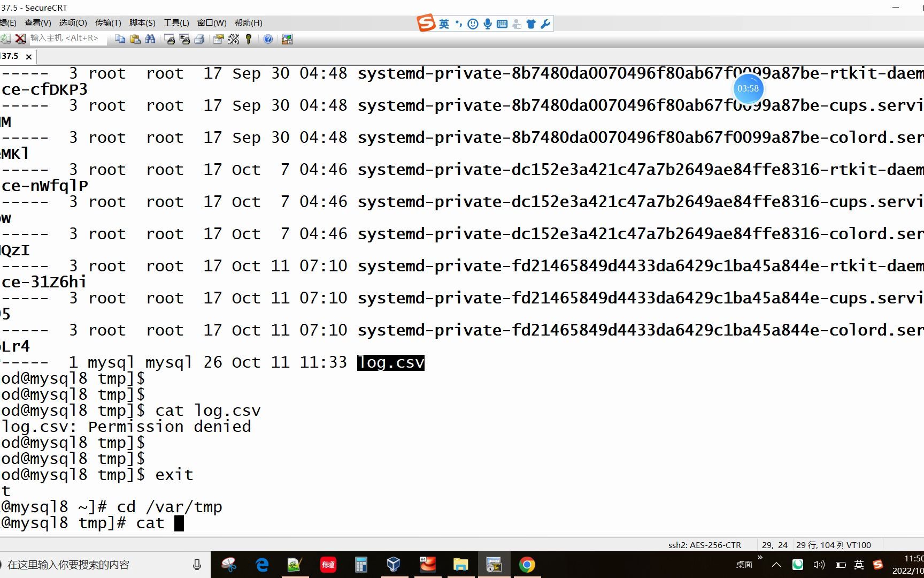Click the Print icon on the toolbar
Screen dimensions: 924x578
pyautogui.click(x=200, y=39)
